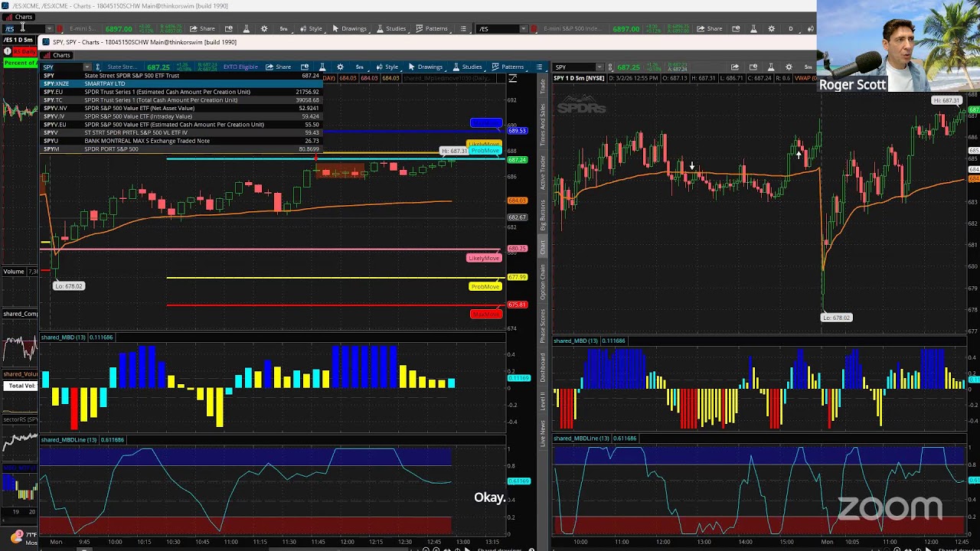Open Style menu in SPY window toolbar
This screenshot has height=551, width=980.
(387, 67)
